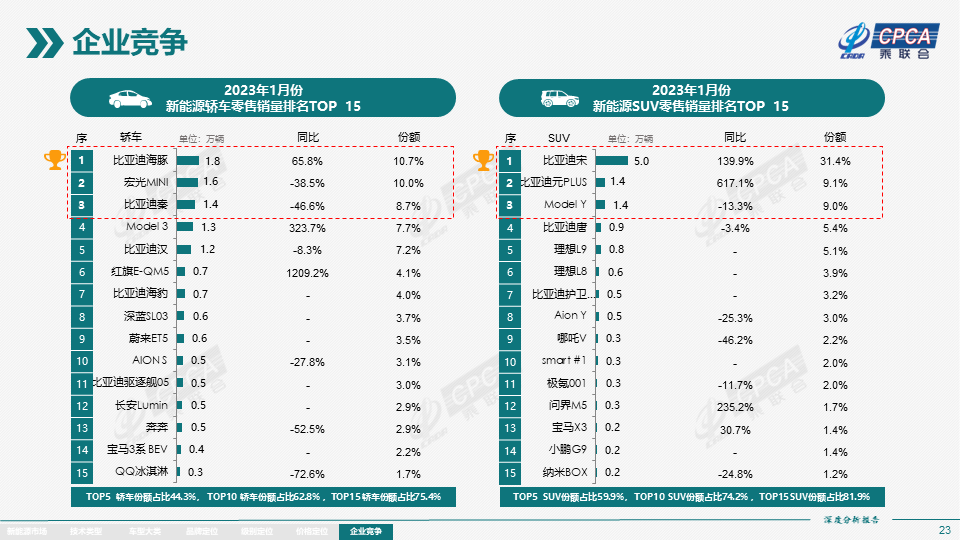Viewport: 960px width, 540px height.
Task: Click the double chevron icon before the title
Action: click(45, 42)
